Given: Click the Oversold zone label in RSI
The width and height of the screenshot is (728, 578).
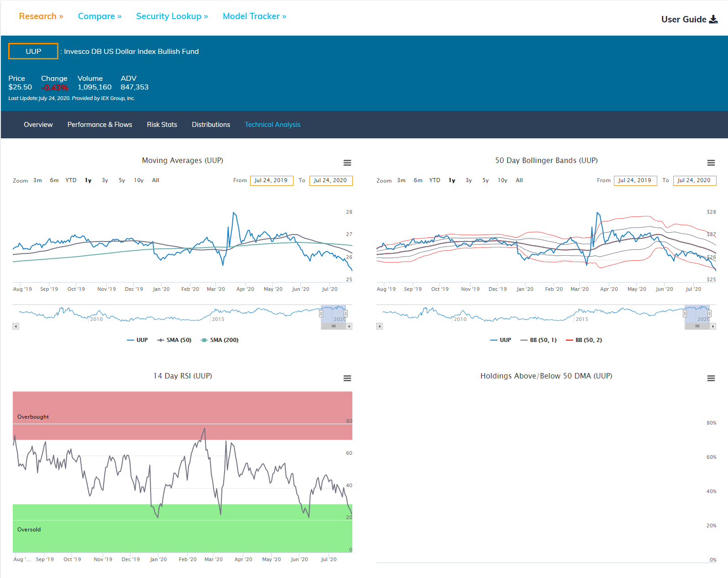Looking at the screenshot, I should tap(29, 530).
